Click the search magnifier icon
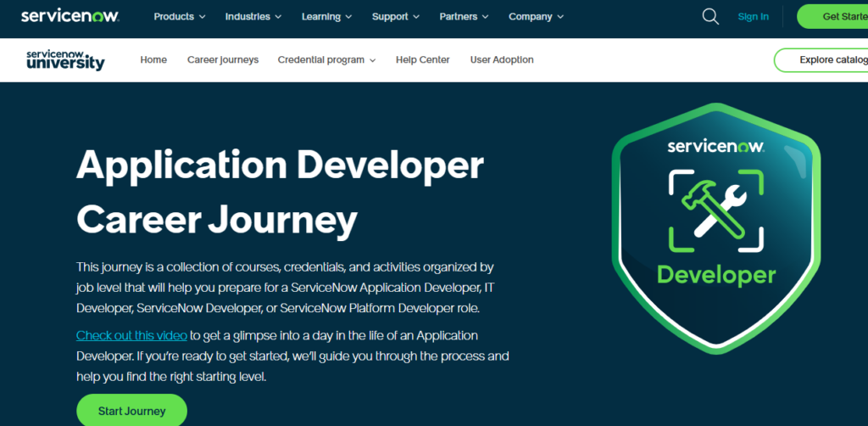 coord(710,16)
